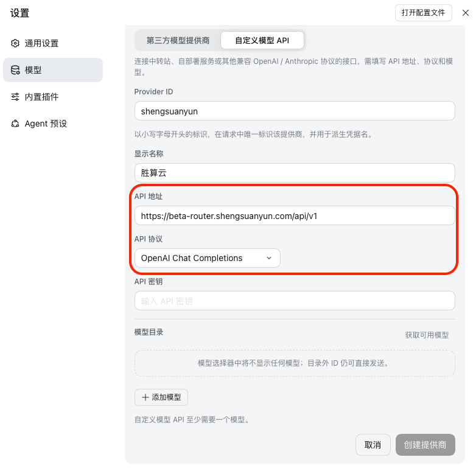Click the hint 以小写字母开头的标识 text
The width and height of the screenshot is (476, 474).
point(253,134)
